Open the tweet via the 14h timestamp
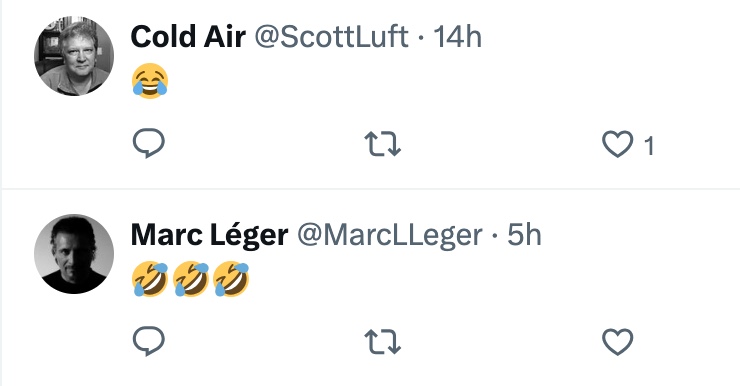The width and height of the screenshot is (740, 386). [457, 37]
